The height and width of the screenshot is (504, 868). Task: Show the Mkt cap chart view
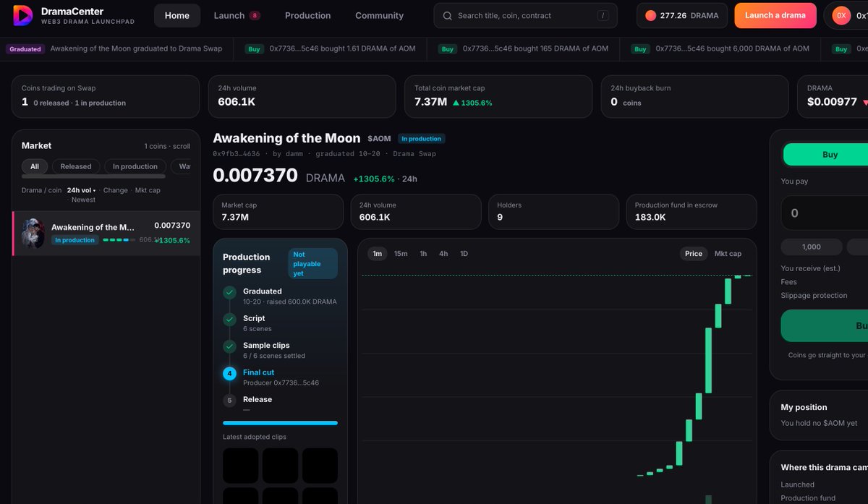coord(728,254)
